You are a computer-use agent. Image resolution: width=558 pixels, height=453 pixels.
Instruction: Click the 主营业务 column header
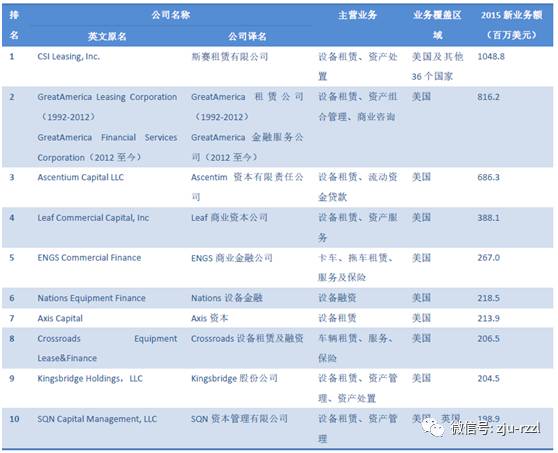(357, 15)
